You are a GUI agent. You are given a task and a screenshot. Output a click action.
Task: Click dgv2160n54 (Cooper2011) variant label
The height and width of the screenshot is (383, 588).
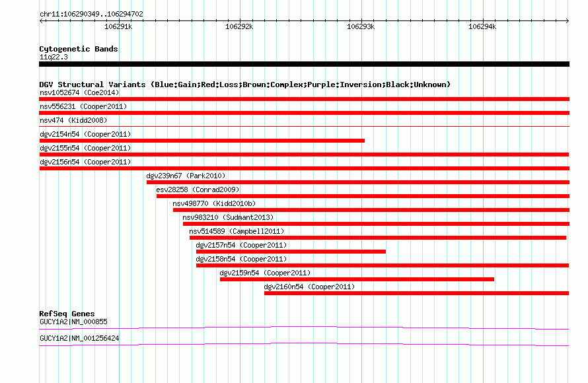coord(309,287)
